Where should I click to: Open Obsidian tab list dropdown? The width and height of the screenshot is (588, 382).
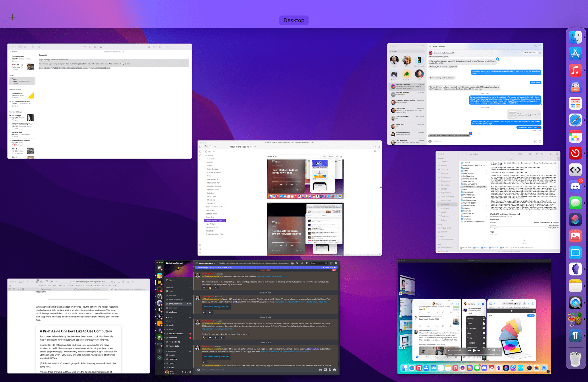coord(375,146)
